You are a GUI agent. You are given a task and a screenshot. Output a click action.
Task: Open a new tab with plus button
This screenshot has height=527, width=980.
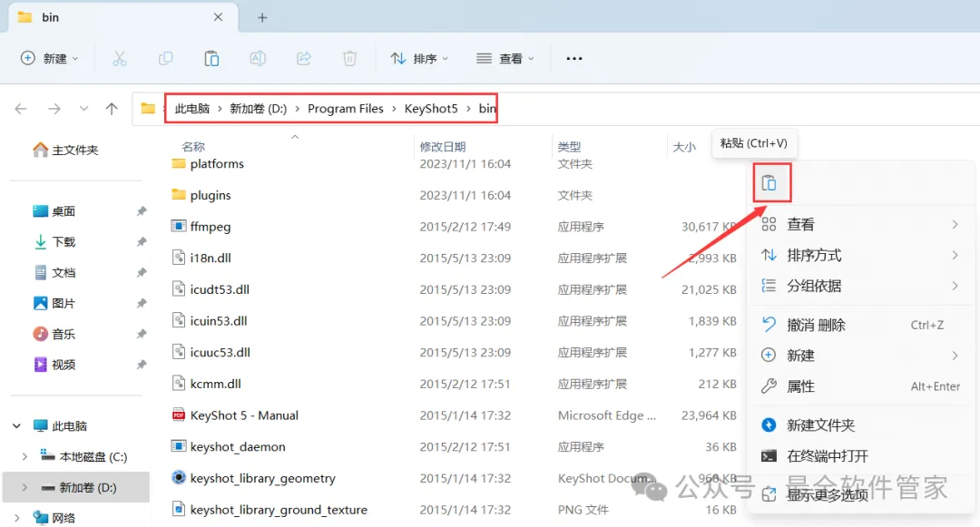(262, 17)
